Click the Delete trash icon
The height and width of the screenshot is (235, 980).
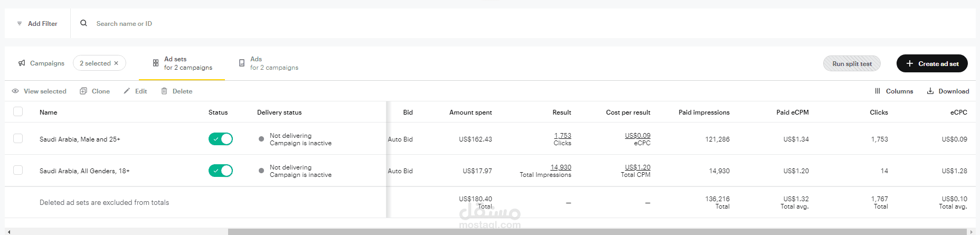(164, 91)
